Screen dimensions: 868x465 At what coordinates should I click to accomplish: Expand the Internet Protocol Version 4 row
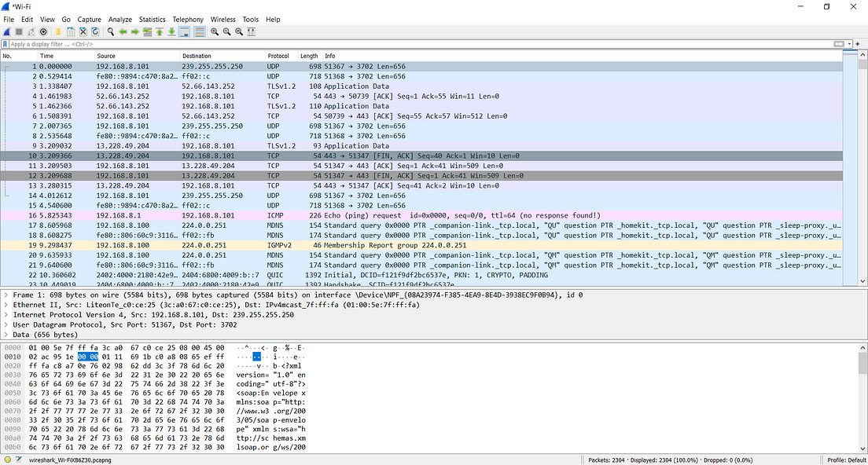pos(6,315)
